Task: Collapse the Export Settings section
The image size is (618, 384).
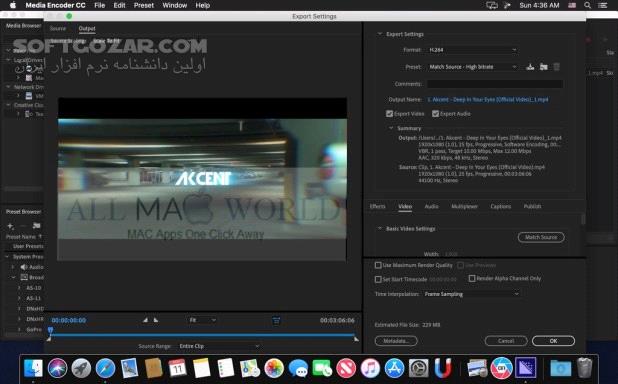Action: 380,34
